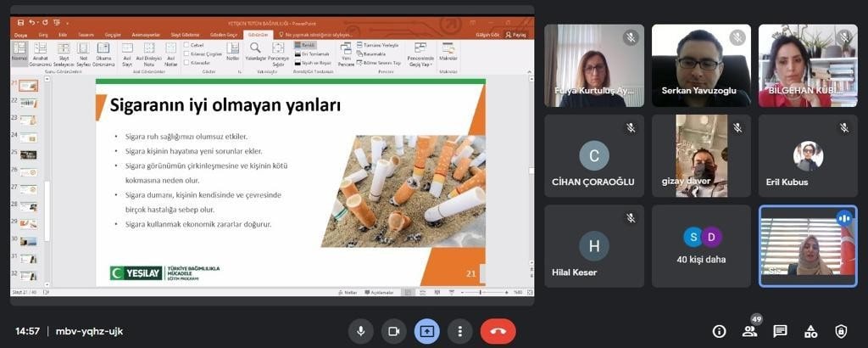Open the activities panel
Screen dimensions: 868x348
coord(810,331)
